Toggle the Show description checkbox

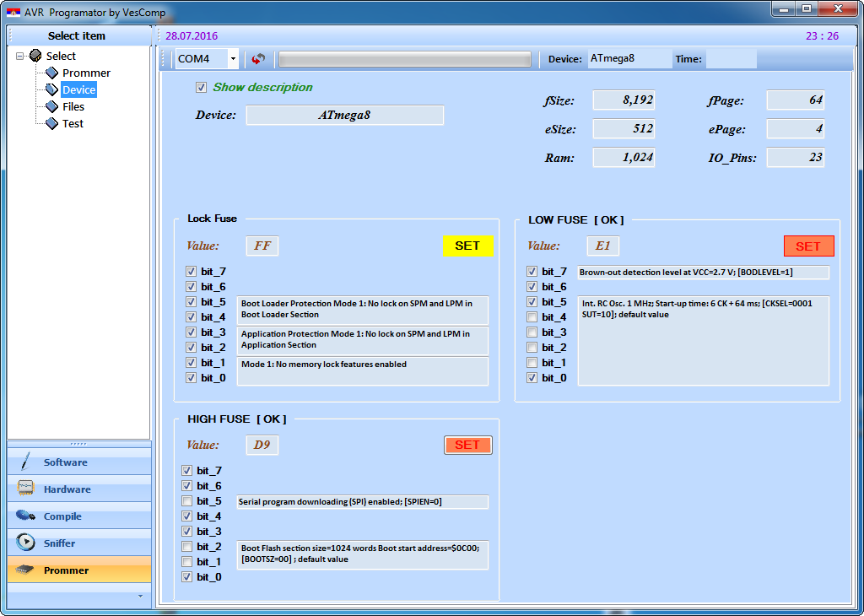click(201, 88)
